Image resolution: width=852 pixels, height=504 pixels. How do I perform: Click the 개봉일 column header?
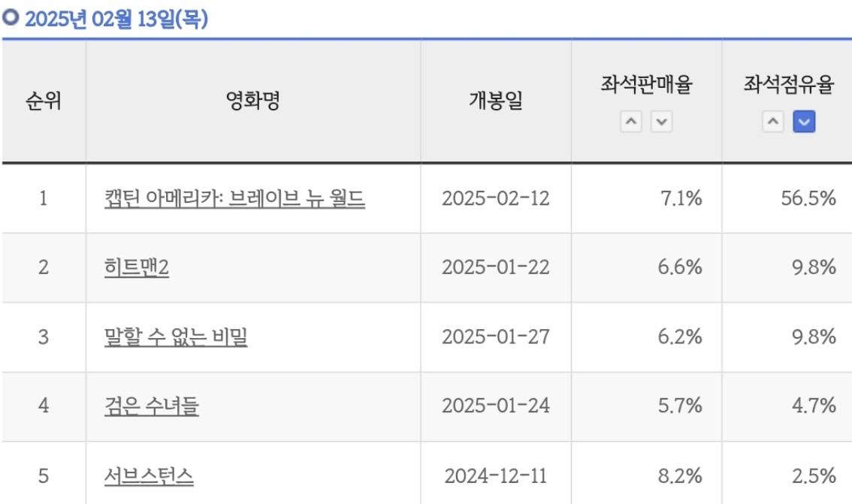pos(496,101)
